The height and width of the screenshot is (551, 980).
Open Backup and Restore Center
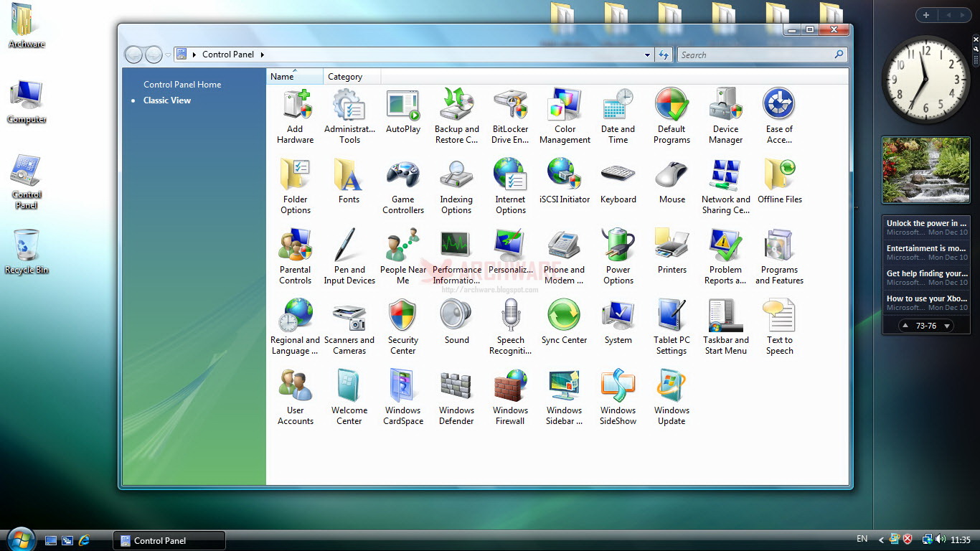[x=457, y=116]
